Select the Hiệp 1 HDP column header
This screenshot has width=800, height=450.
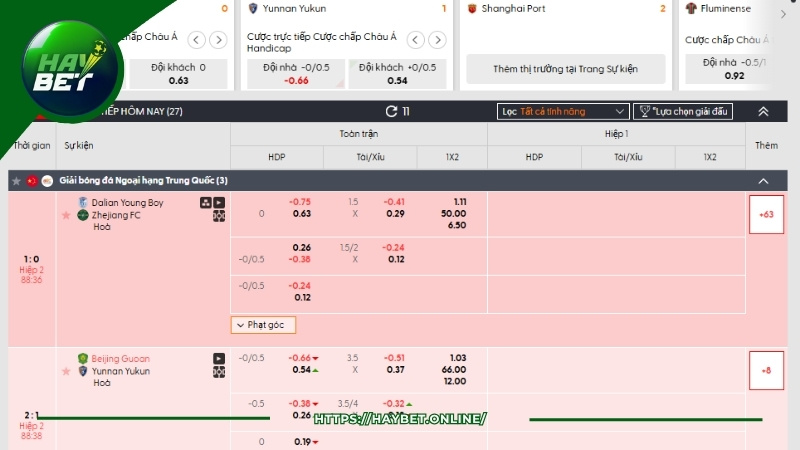[534, 157]
